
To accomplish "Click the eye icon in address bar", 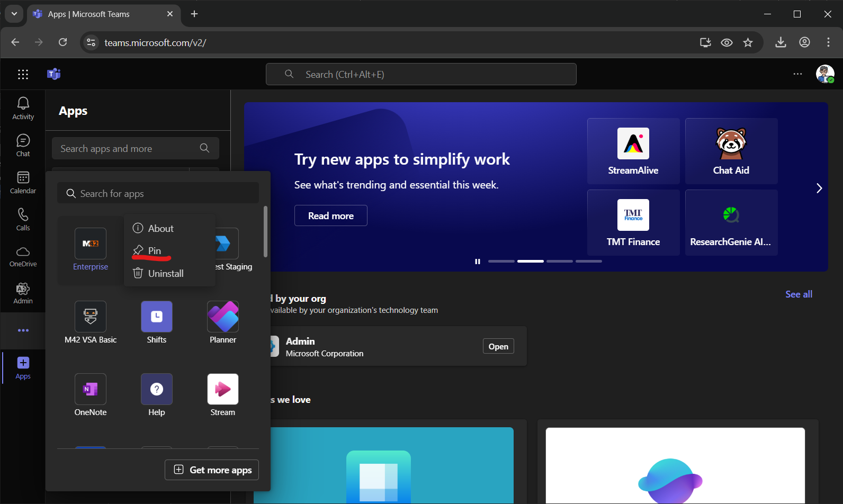I will point(727,42).
